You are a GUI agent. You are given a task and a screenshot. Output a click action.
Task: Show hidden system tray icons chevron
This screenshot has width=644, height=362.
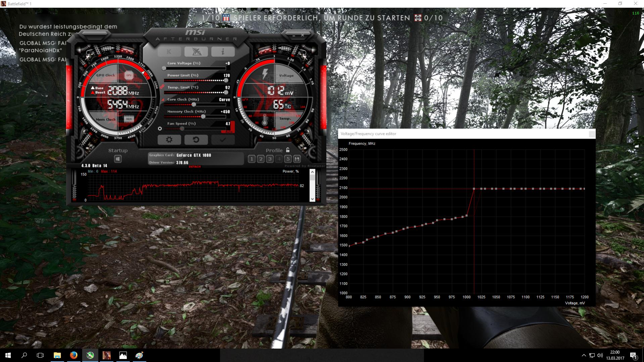tap(584, 355)
